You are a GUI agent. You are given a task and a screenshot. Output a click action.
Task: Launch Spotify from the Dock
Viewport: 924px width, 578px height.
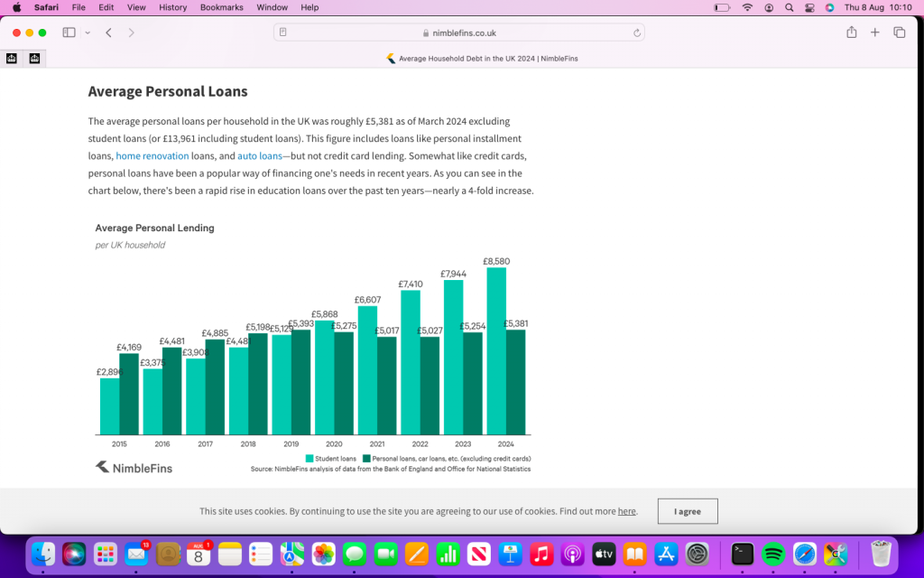[772, 553]
